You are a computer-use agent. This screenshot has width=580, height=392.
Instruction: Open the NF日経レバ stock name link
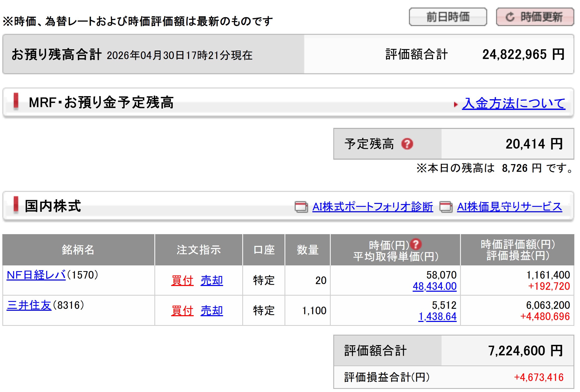36,275
